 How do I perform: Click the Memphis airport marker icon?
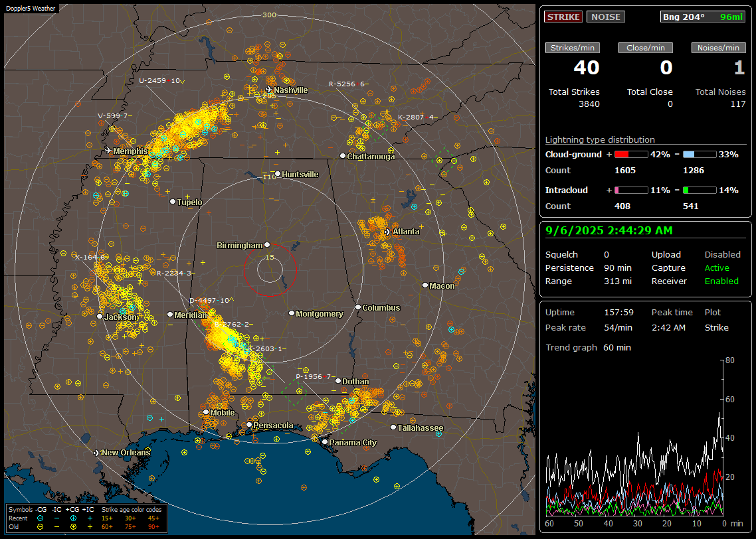point(108,151)
